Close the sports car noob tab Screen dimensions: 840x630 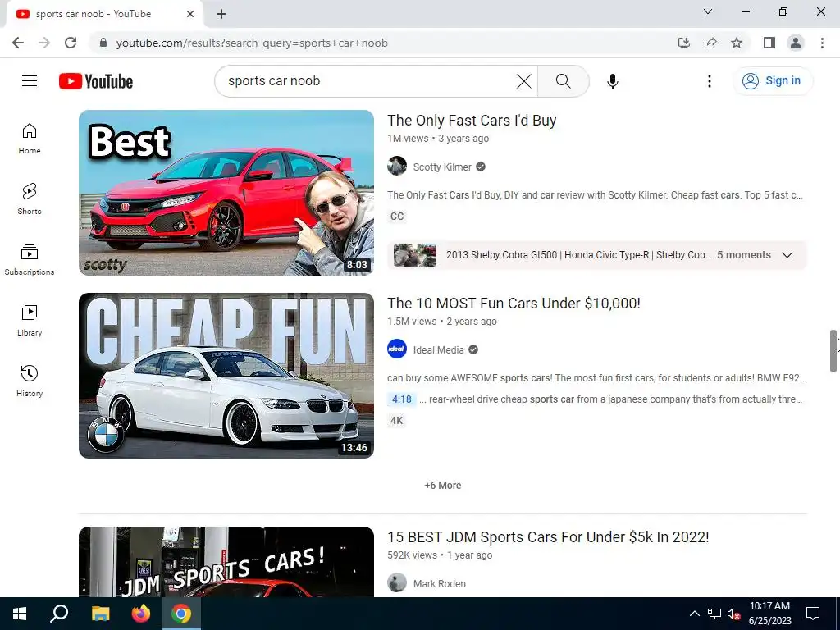coord(190,14)
